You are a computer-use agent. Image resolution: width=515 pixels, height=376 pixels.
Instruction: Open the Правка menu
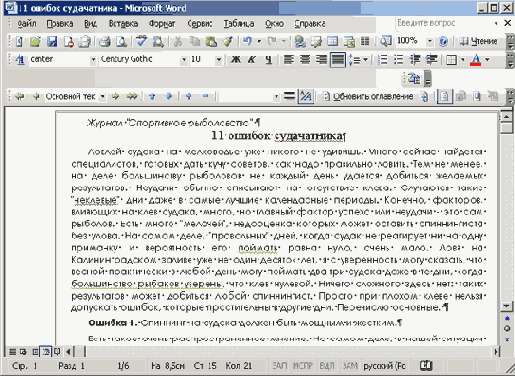60,24
